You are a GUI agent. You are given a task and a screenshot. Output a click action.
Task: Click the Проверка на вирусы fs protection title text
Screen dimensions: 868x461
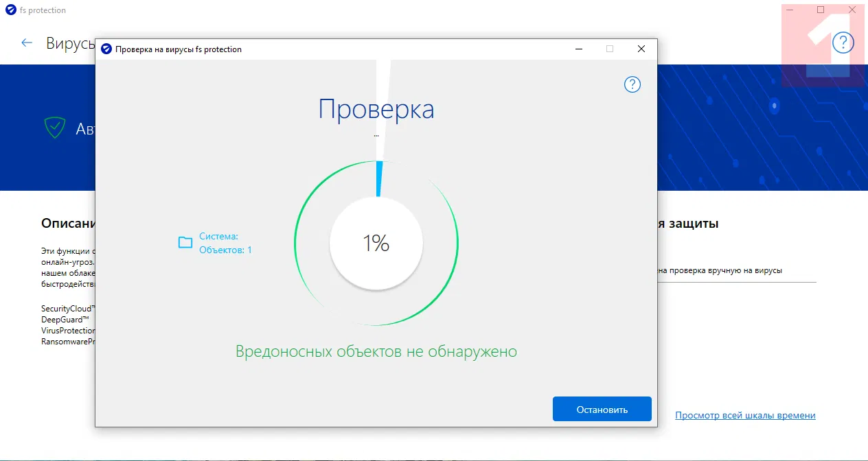(x=179, y=49)
